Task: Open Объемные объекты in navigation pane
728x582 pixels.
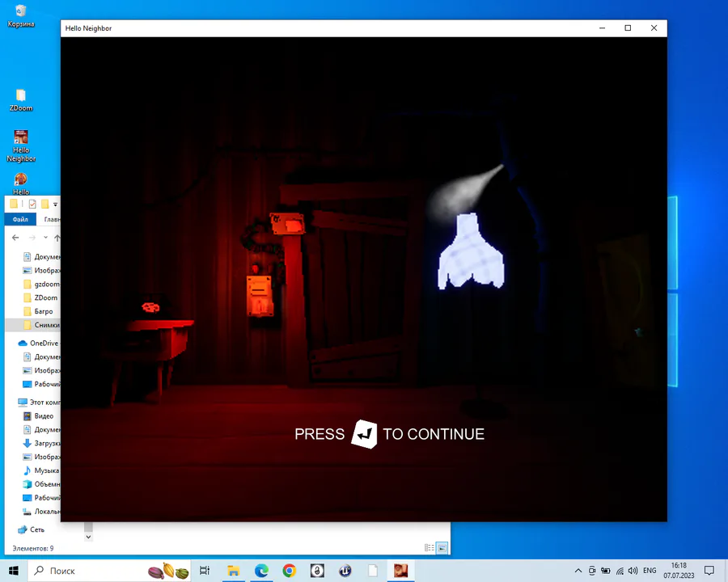Action: click(41, 484)
